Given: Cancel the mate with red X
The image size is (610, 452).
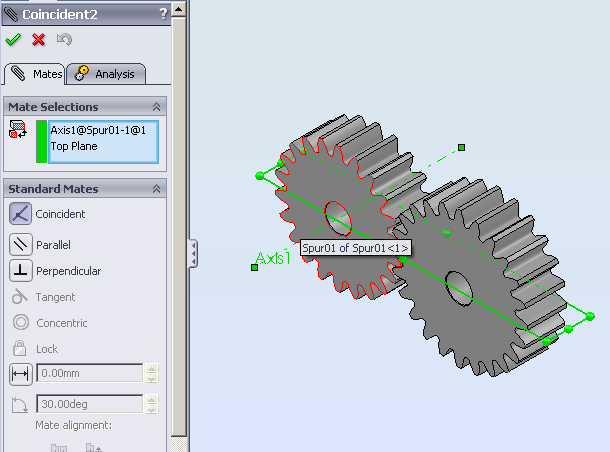Looking at the screenshot, I should pos(38,40).
